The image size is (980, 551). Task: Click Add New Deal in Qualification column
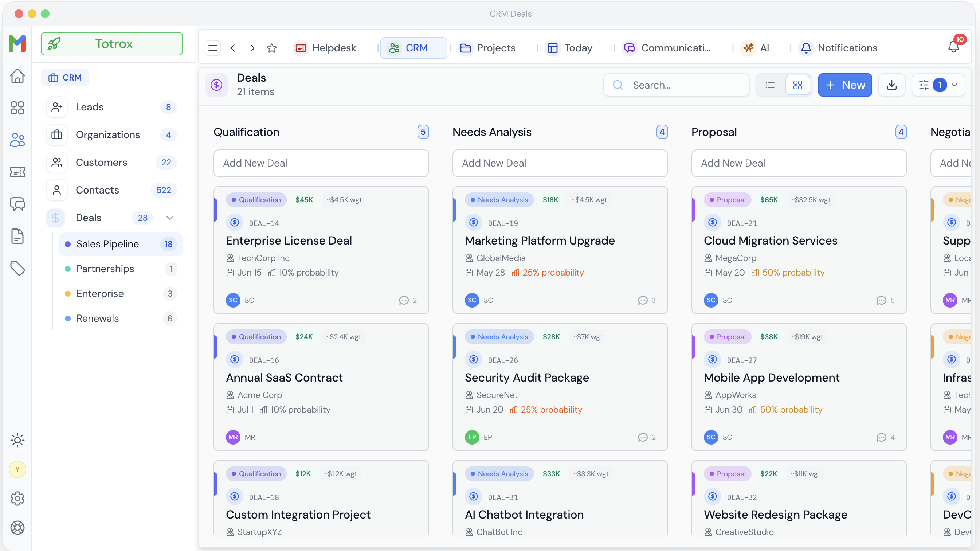point(321,163)
